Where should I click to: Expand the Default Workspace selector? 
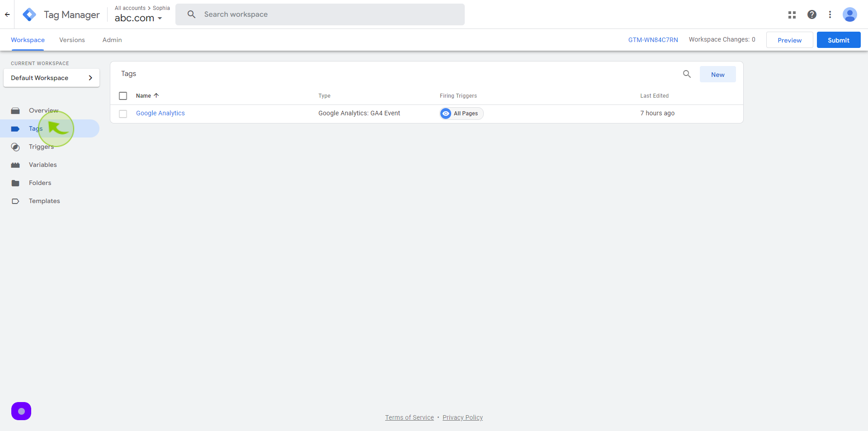(x=52, y=78)
